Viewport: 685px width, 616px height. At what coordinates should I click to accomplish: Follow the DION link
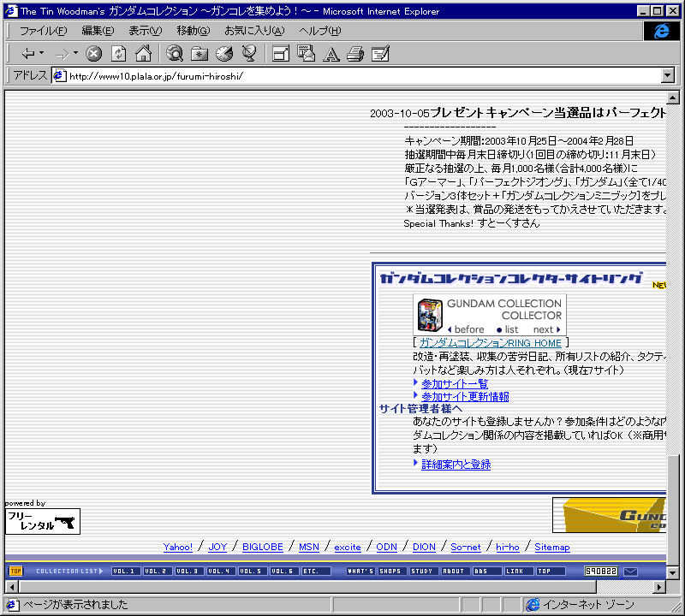[x=424, y=547]
